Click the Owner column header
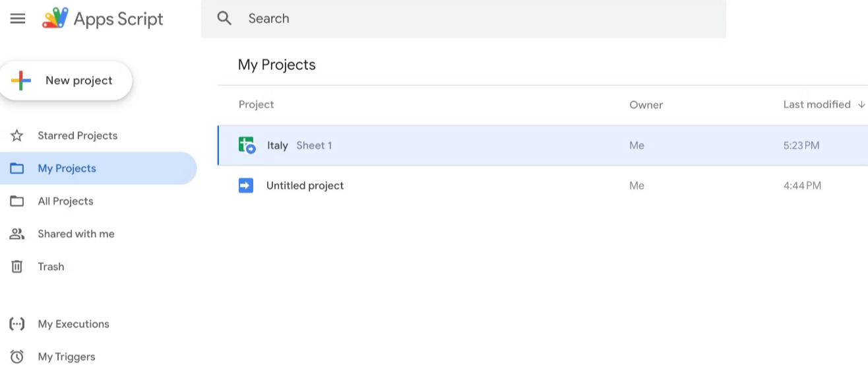The image size is (868, 369). point(646,104)
